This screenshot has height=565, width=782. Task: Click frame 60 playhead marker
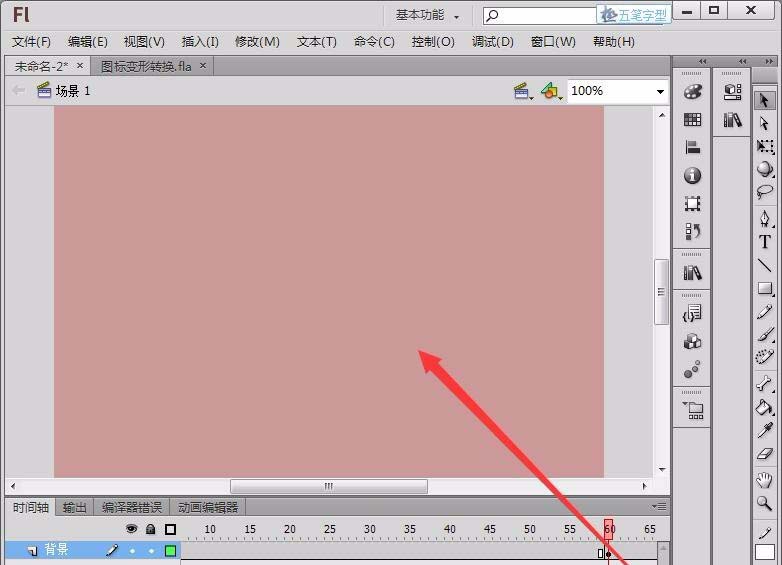(608, 530)
